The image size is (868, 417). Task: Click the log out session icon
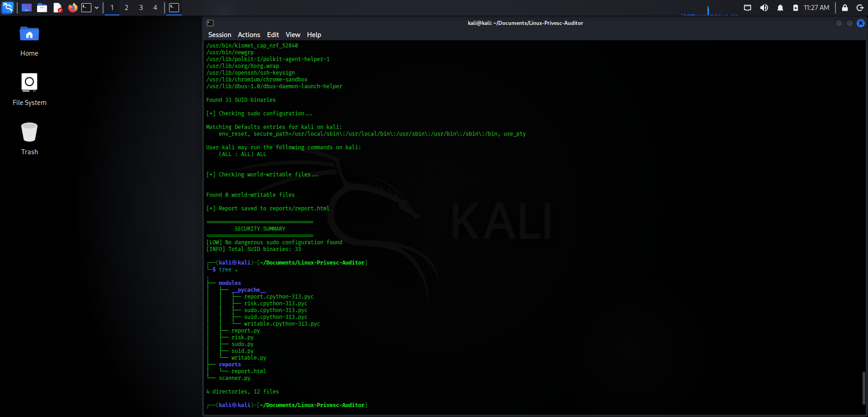[x=860, y=8]
